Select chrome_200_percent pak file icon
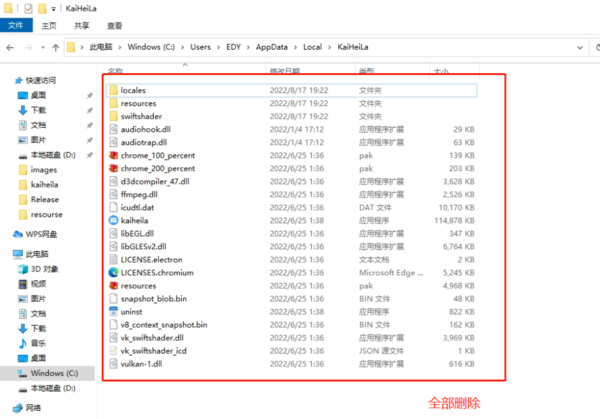Image resolution: width=600 pixels, height=419 pixels. [113, 168]
